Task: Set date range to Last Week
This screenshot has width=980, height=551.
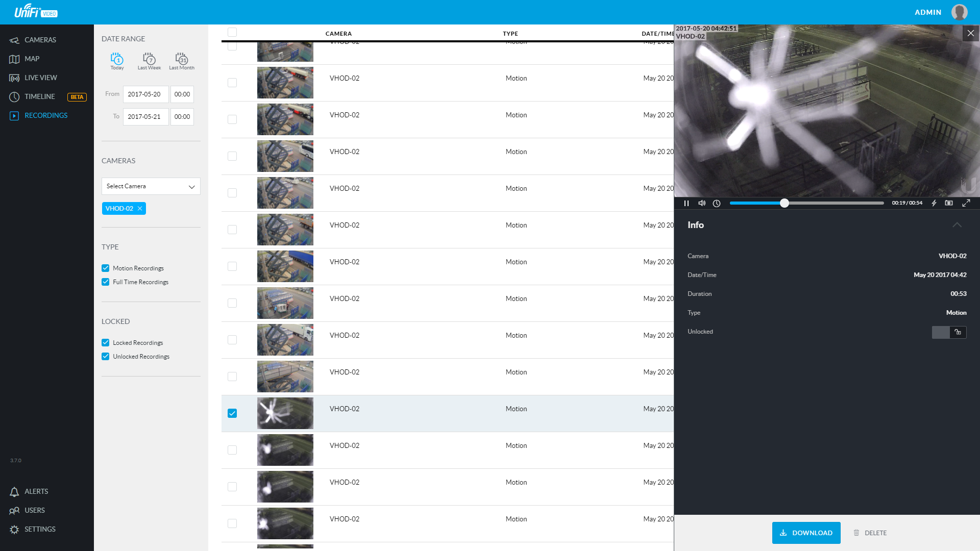Action: coord(149,61)
